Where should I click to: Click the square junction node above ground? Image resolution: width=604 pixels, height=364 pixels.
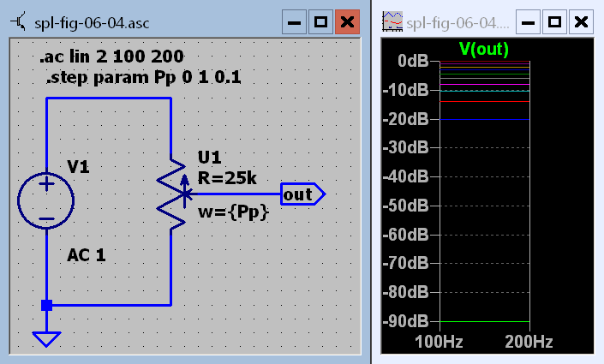(46, 305)
